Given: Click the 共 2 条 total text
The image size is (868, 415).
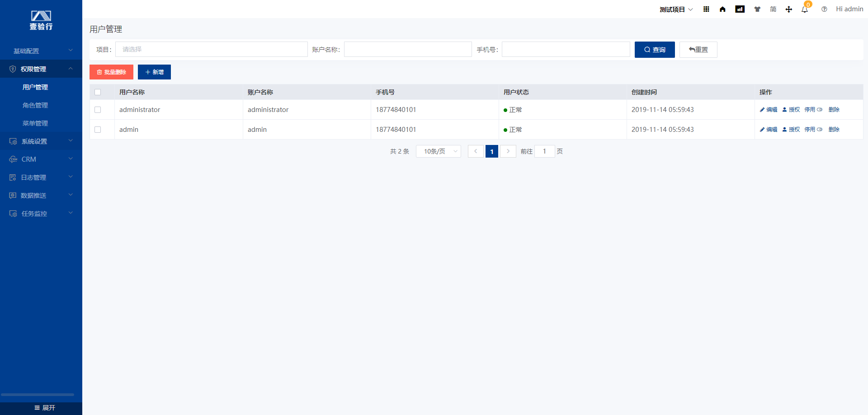Looking at the screenshot, I should click(x=400, y=151).
